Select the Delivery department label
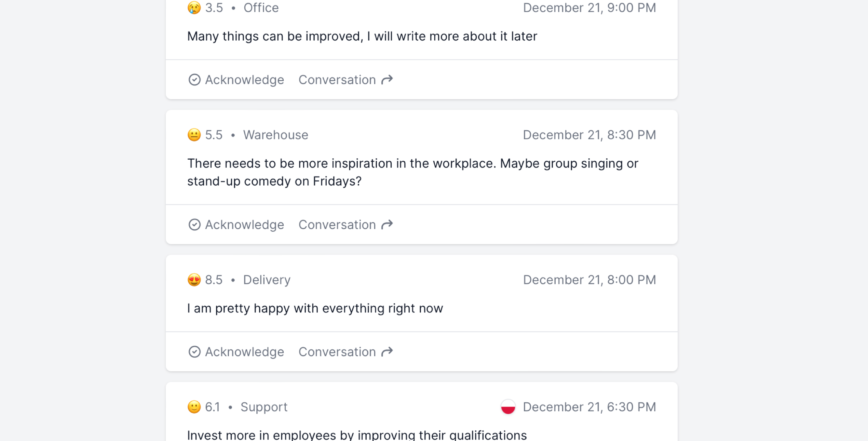The width and height of the screenshot is (868, 441). [267, 280]
